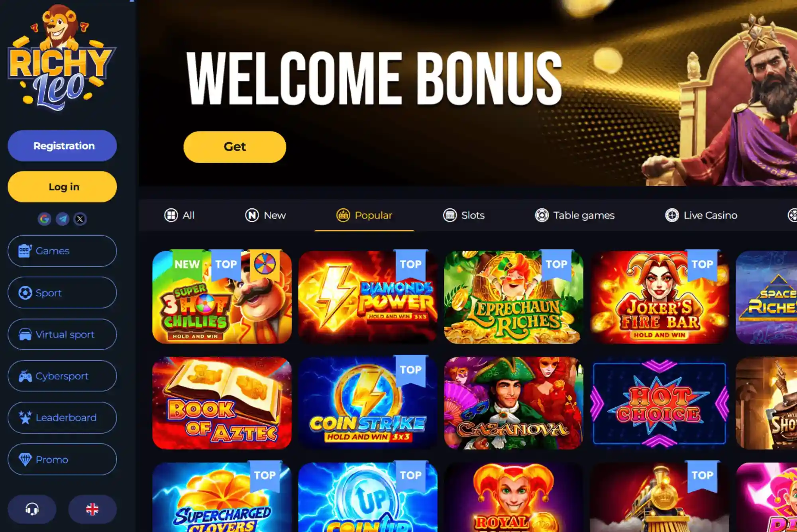The image size is (797, 532).
Task: Click the X social login icon
Action: [80, 219]
